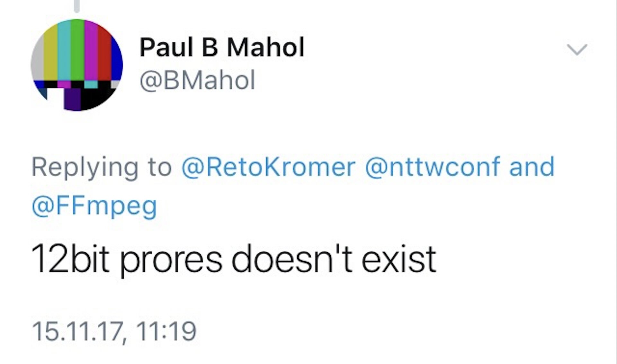Open the @nttwconf mention
This screenshot has height=364, width=617.
(x=433, y=167)
